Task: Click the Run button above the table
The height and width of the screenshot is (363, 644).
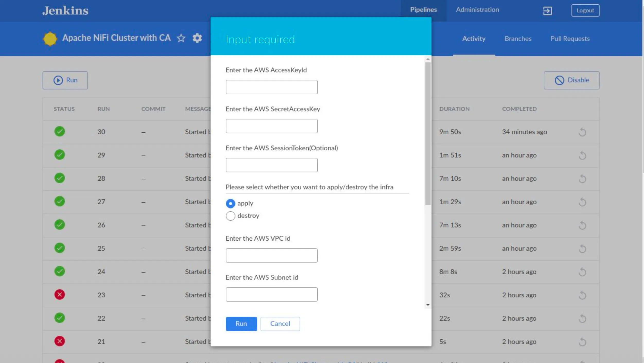Action: pyautogui.click(x=65, y=80)
